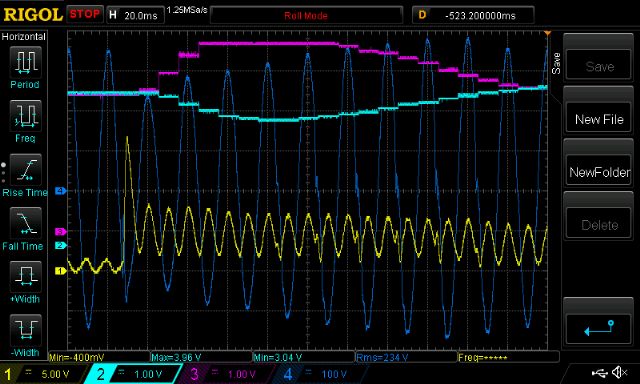Select the +Width measurement icon
This screenshot has width=640, height=384.
(x=25, y=277)
